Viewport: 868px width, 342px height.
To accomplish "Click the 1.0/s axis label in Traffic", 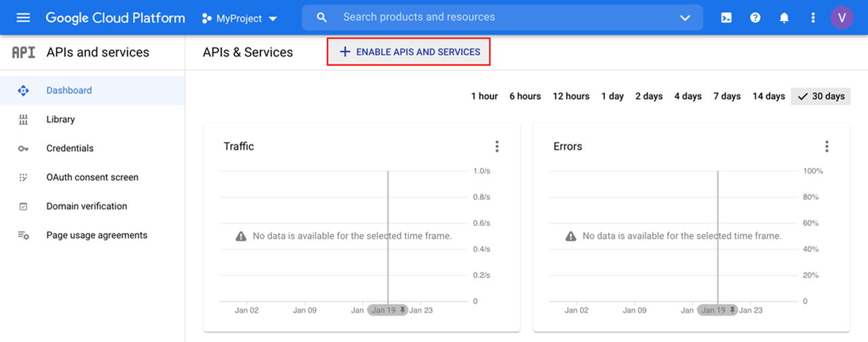I will click(x=481, y=171).
